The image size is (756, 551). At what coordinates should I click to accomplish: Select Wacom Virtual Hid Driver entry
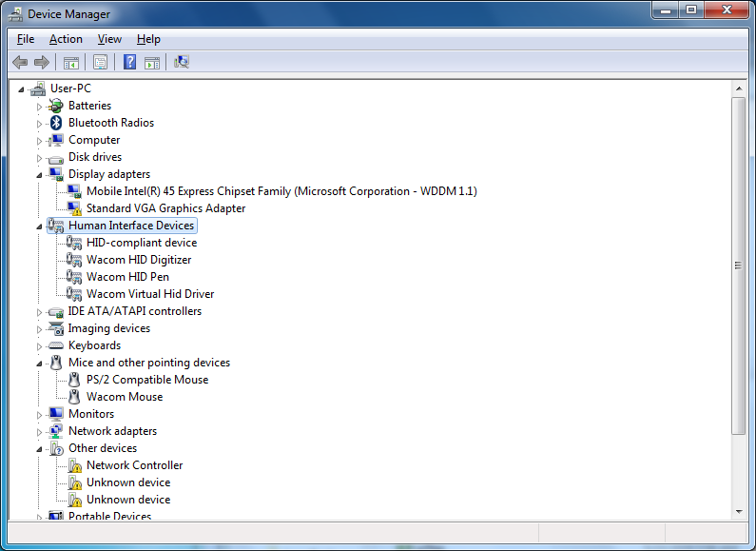[x=150, y=294]
